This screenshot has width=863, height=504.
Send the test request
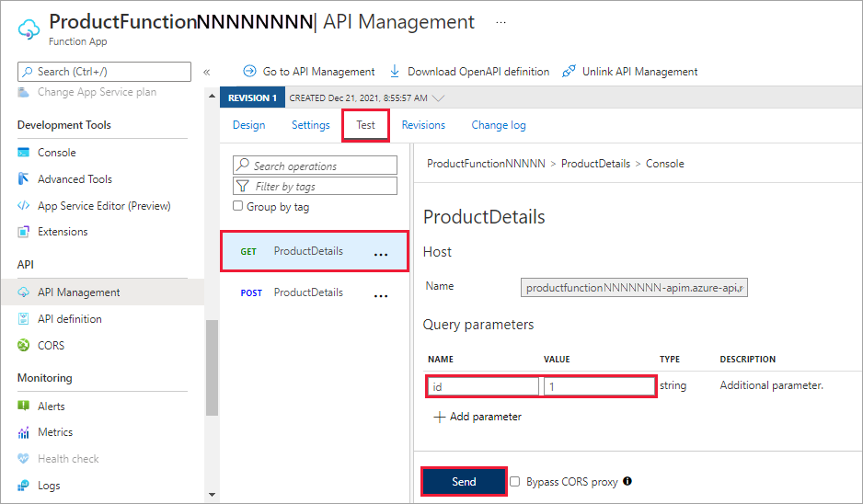[x=464, y=481]
